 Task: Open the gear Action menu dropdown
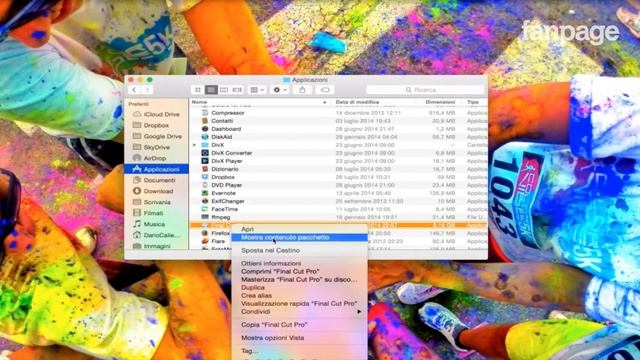pos(280,90)
